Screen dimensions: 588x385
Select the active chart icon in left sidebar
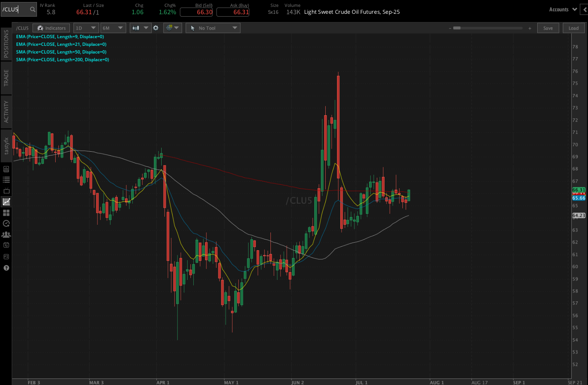(x=6, y=202)
